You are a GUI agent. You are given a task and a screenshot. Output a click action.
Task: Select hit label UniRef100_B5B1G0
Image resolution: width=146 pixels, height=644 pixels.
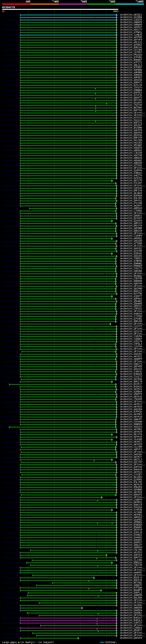(x=131, y=562)
